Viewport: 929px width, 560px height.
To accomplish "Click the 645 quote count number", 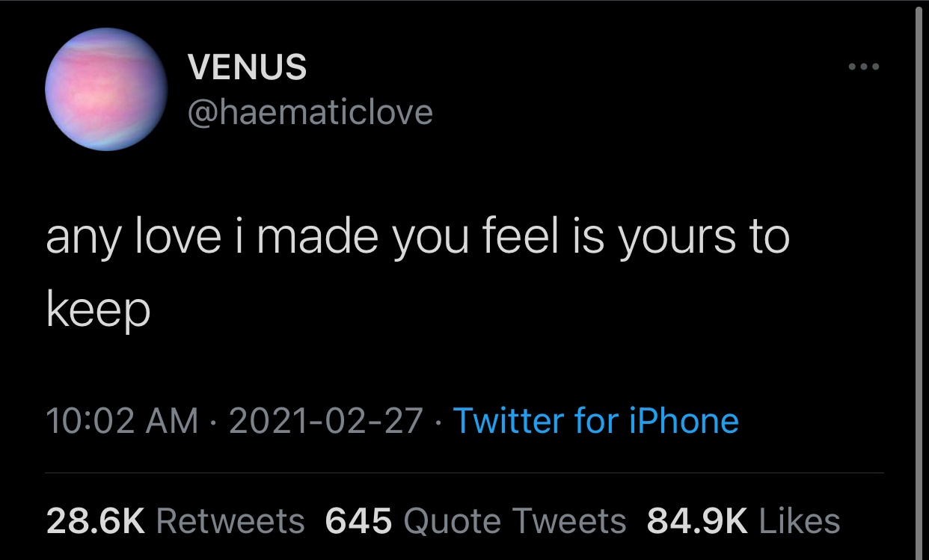I will [x=359, y=521].
